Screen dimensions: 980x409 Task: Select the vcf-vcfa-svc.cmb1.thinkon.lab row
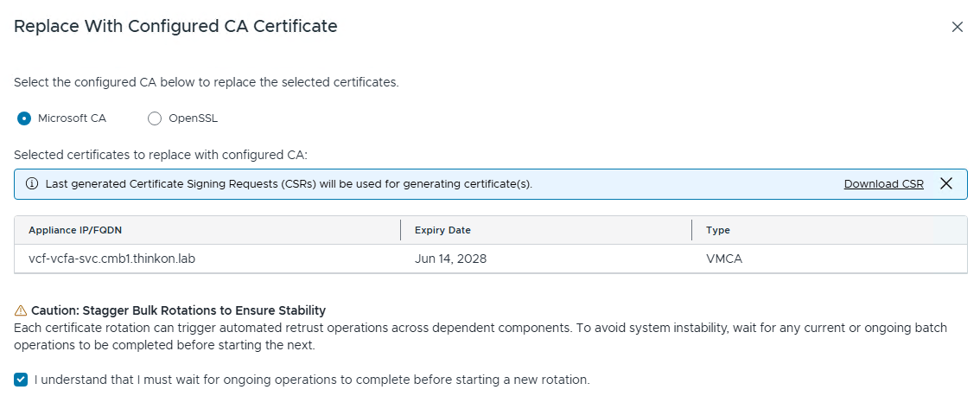tap(491, 259)
